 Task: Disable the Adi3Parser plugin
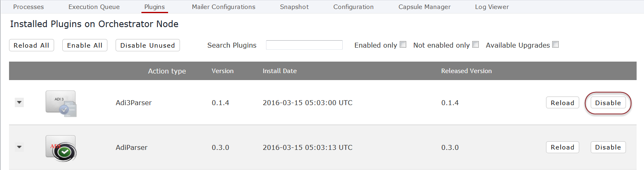point(608,103)
